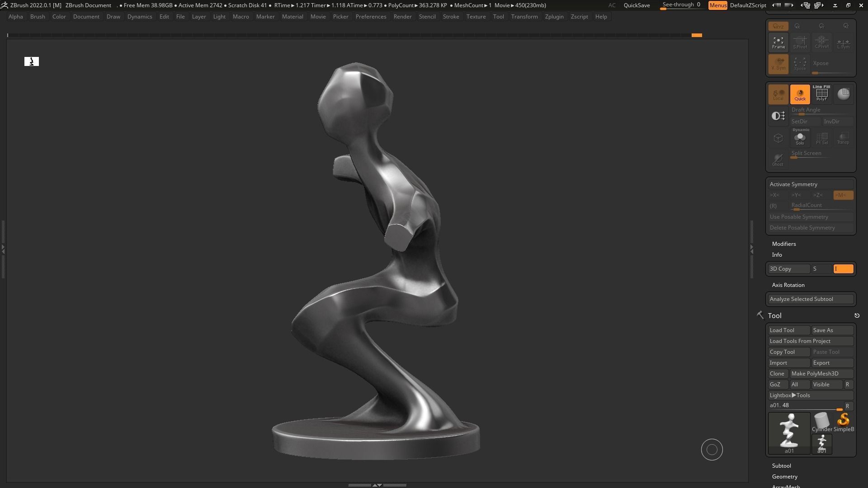Click the hide-to-tray arrow icon in title bar
Viewport: 868px width, 488px height.
tap(835, 5)
